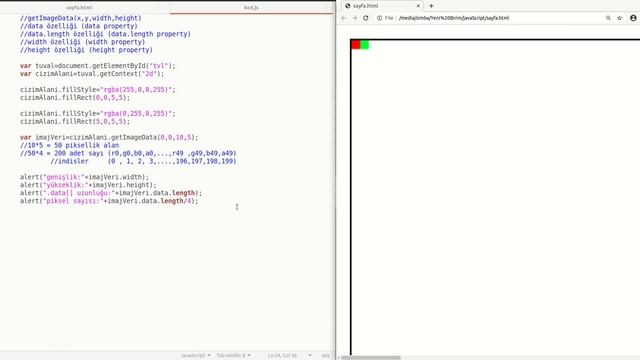Open the browser profile avatar
The image size is (640, 360).
633,18
